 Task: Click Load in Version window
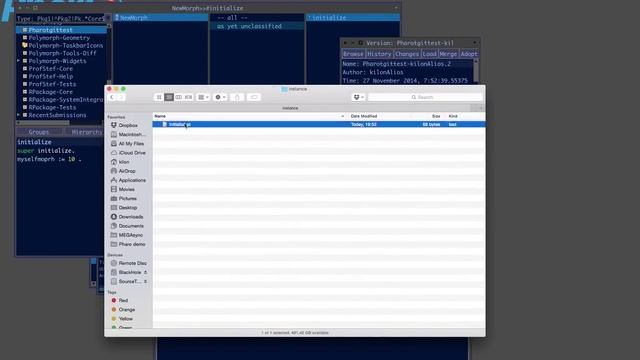[x=429, y=54]
